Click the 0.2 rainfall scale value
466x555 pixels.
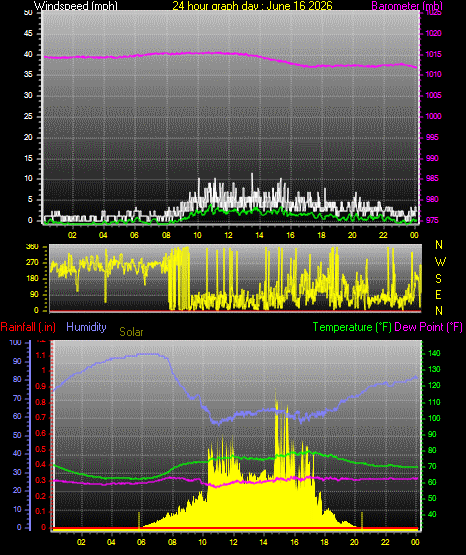[x=41, y=496]
